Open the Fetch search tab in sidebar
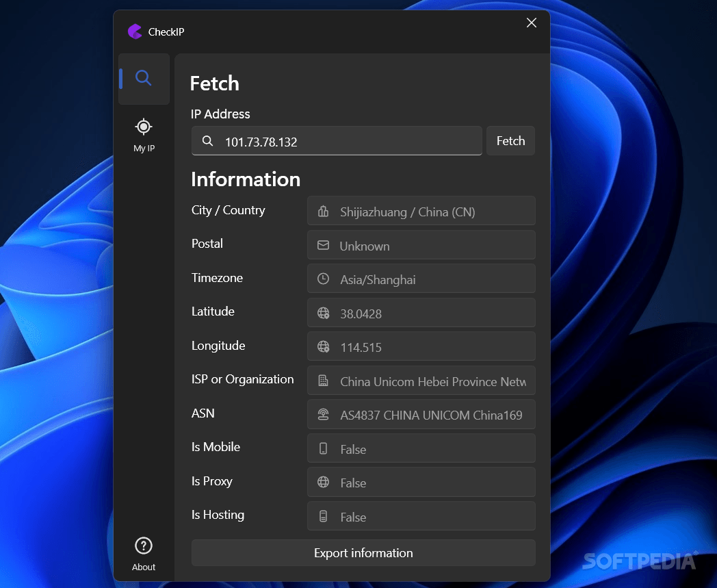This screenshot has height=588, width=717. (x=144, y=79)
